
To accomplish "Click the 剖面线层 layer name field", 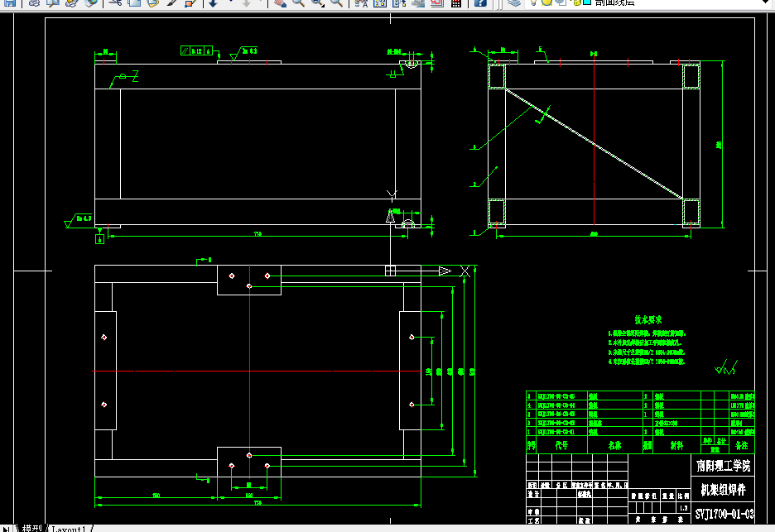I will (614, 2).
